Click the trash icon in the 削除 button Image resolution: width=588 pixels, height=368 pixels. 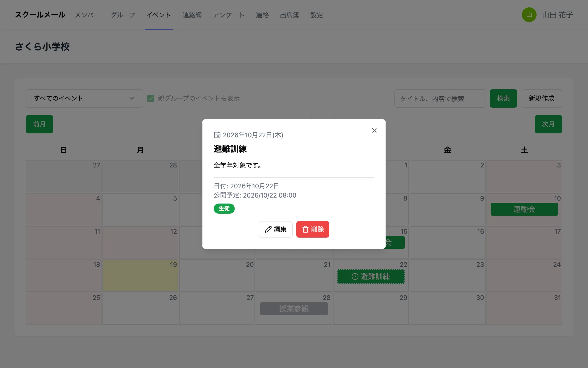click(x=305, y=229)
